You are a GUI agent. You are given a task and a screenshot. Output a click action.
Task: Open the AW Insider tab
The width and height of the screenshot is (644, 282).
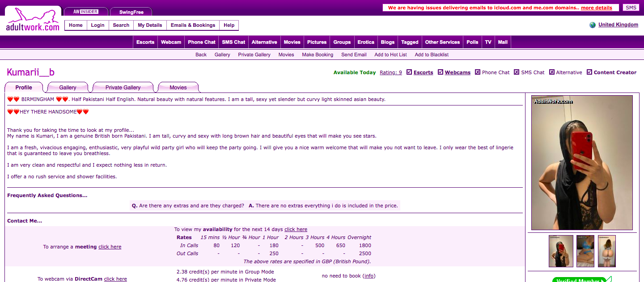[x=86, y=12]
